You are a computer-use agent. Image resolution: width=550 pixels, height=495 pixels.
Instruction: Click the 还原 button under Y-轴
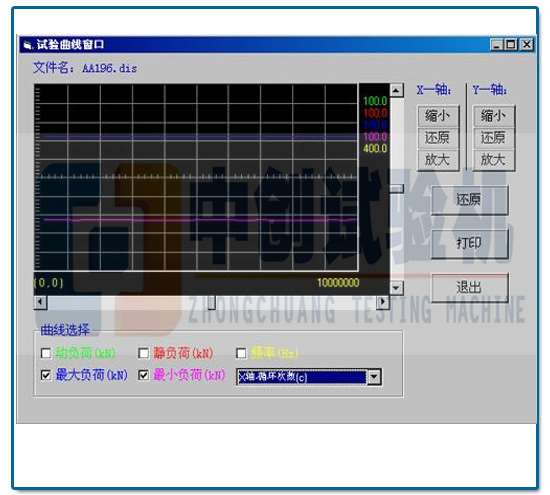[x=494, y=138]
